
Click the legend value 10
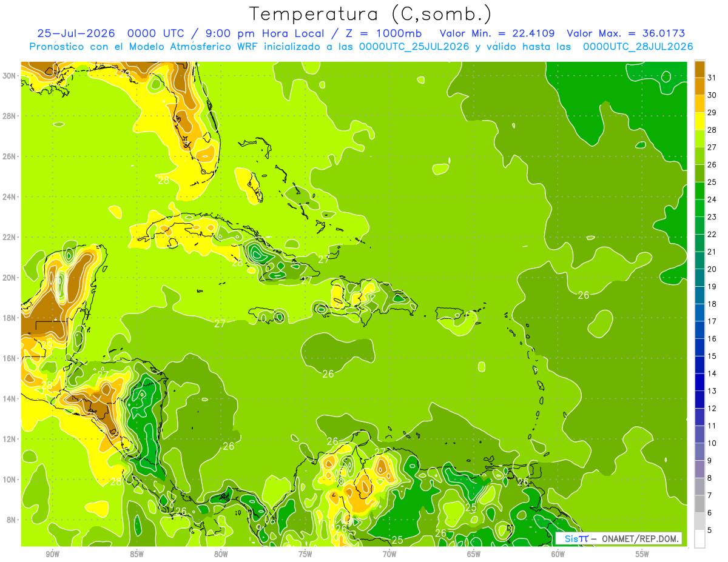coord(712,443)
